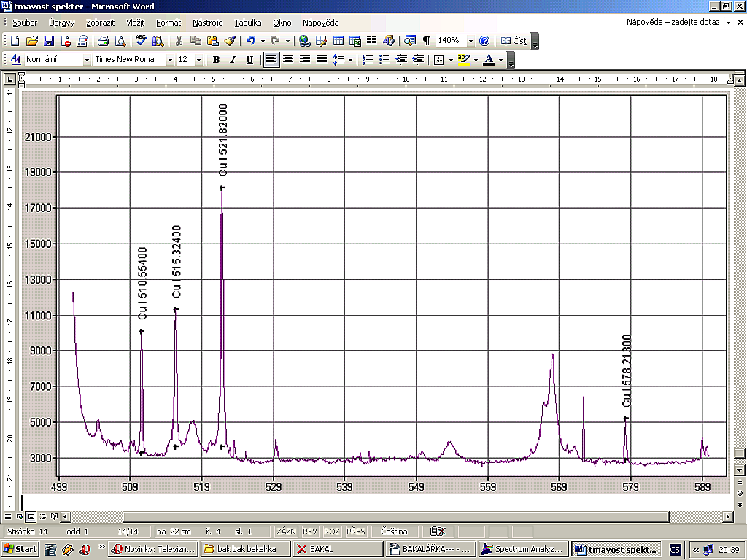The height and width of the screenshot is (560, 747).
Task: Open Microsoft Word Help question mark icon
Action: (x=484, y=41)
